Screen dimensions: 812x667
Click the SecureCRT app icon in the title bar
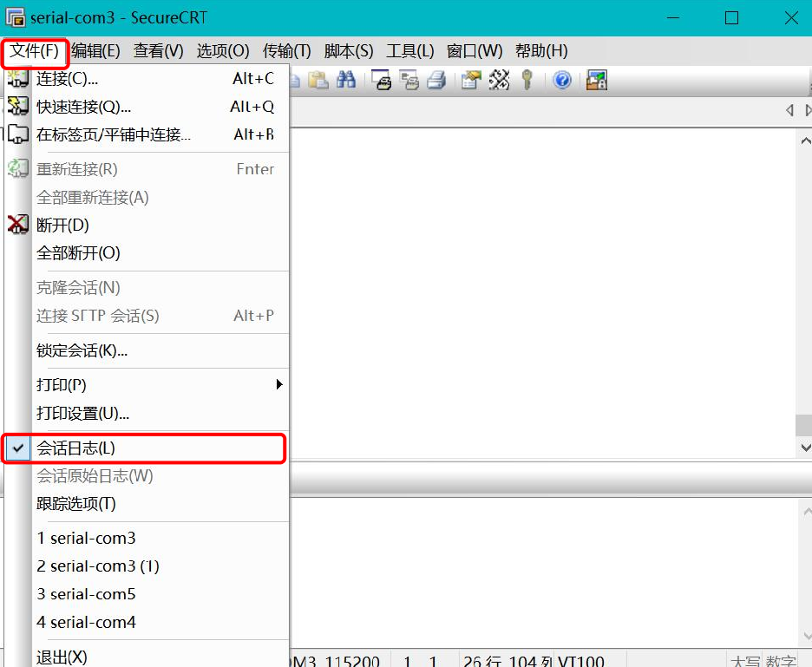[x=15, y=17]
